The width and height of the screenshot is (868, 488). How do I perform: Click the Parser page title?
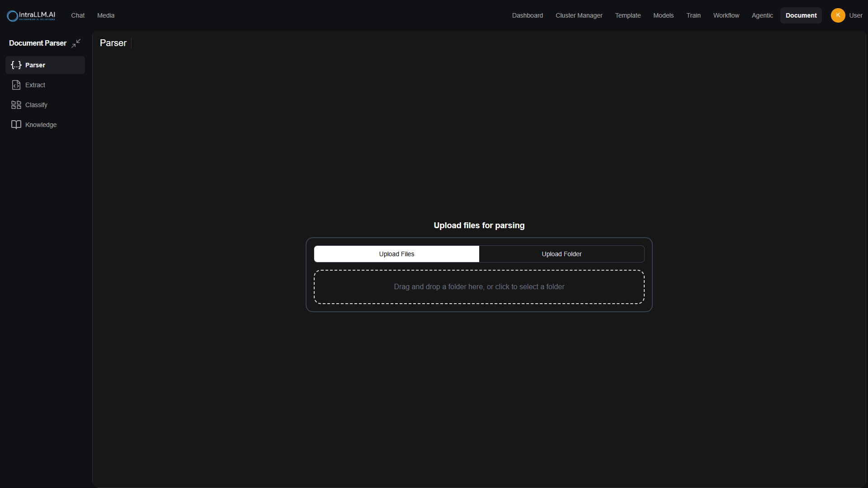pyautogui.click(x=113, y=43)
